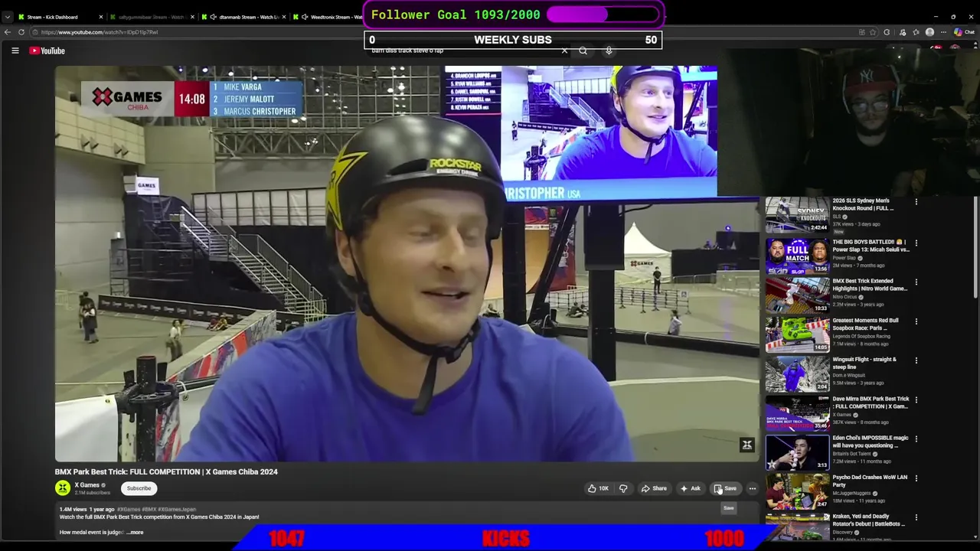Open Copilot Chat button

(965, 32)
